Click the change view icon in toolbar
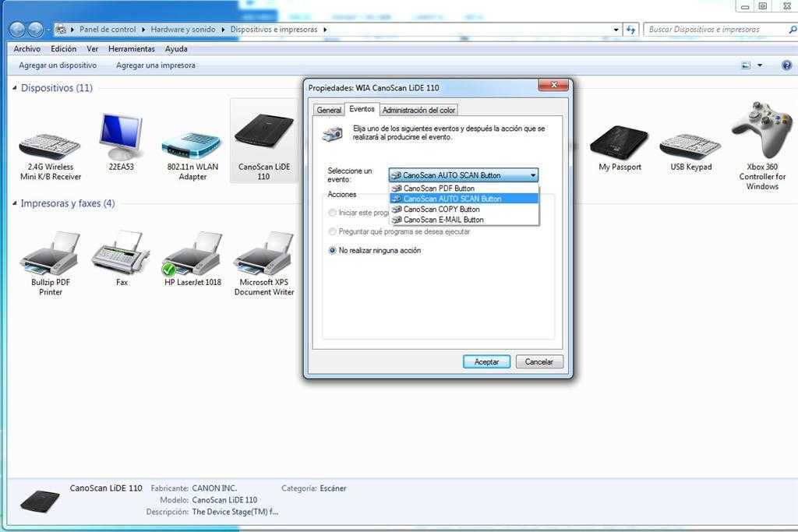The image size is (798, 532). (746, 65)
